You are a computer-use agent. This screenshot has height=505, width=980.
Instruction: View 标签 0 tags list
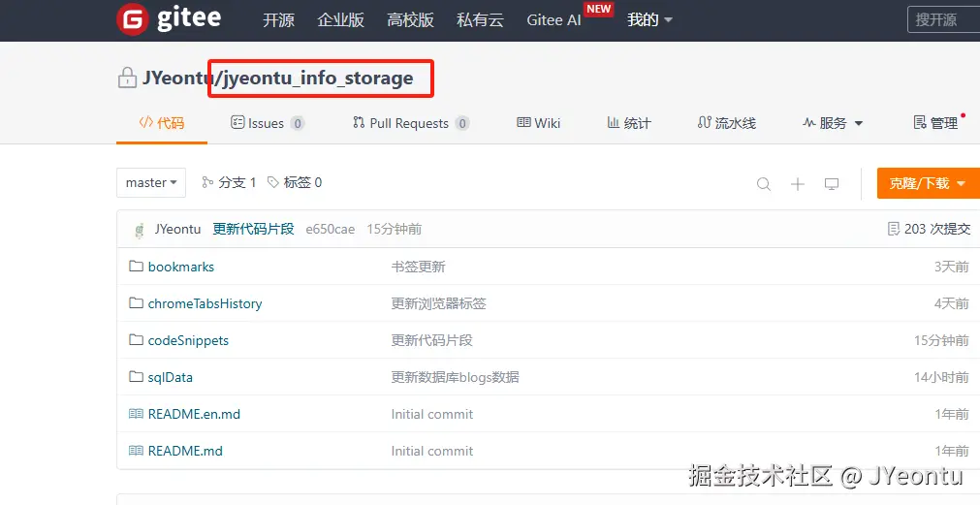295,182
